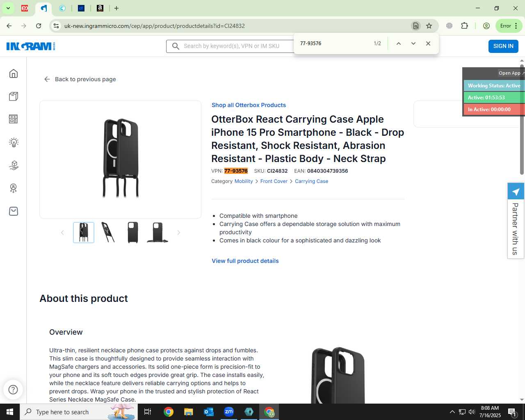
Task: Go to previous find result
Action: point(398,43)
